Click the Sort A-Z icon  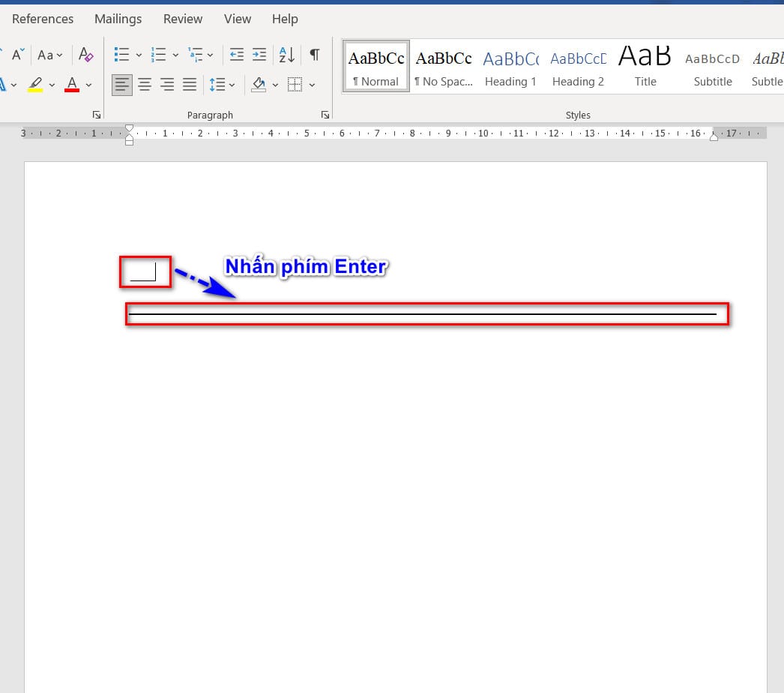pyautogui.click(x=286, y=55)
